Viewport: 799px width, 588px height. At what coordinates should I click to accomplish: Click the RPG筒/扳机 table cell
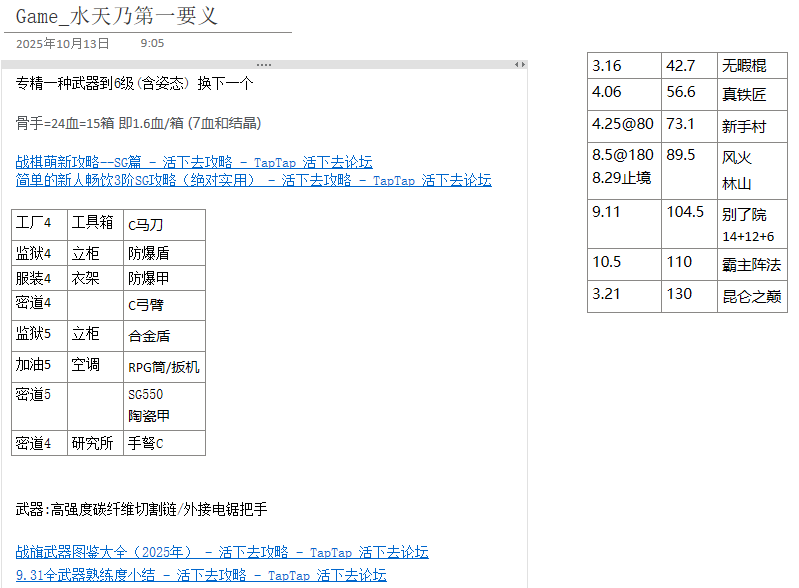click(x=164, y=367)
